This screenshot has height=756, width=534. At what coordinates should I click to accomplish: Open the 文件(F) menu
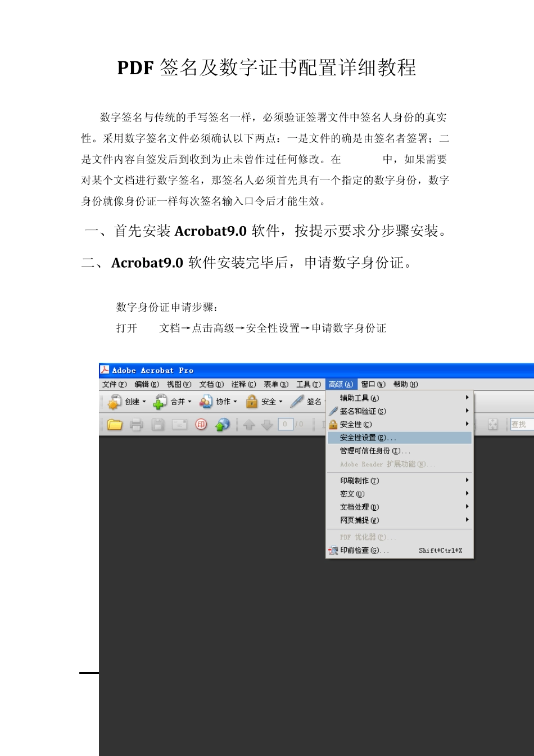tap(114, 384)
